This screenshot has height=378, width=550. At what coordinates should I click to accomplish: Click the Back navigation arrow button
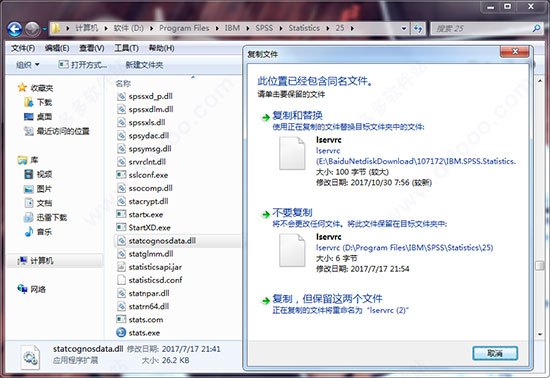(x=15, y=29)
